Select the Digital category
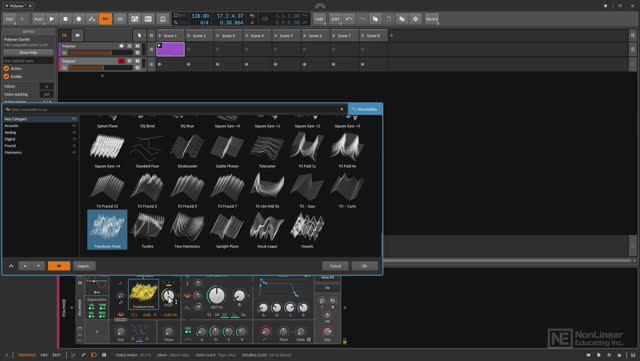 point(40,139)
